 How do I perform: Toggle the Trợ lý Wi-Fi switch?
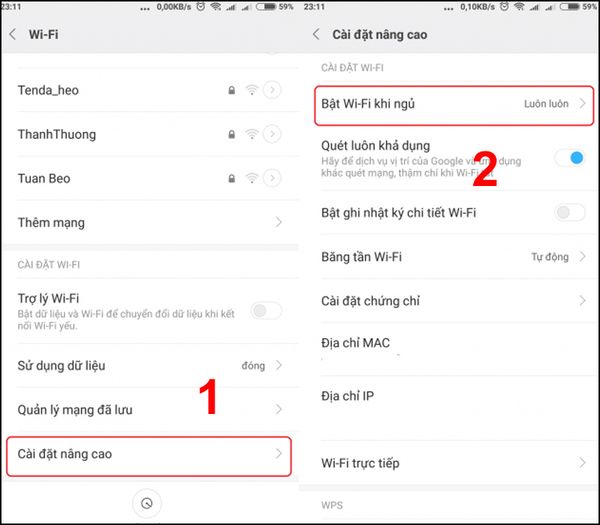tap(266, 310)
